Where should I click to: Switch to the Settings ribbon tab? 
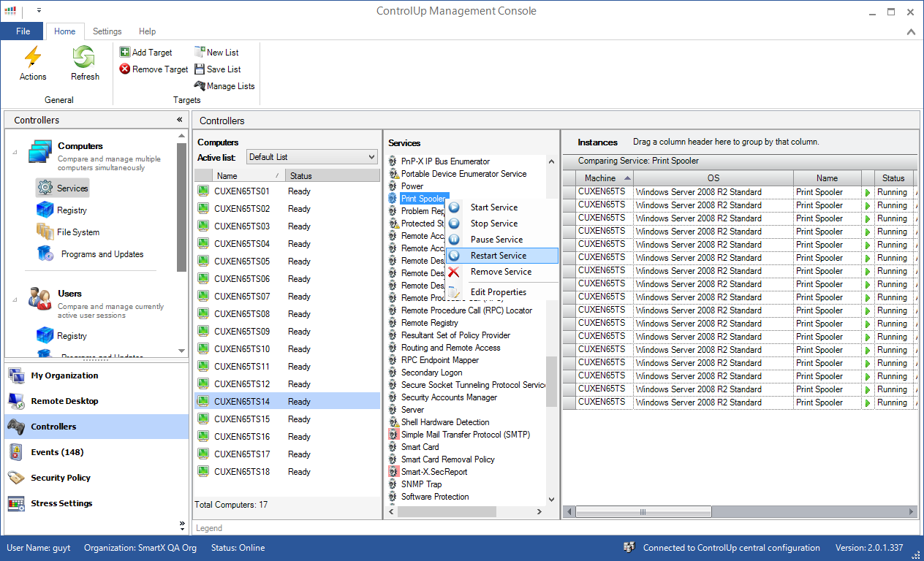click(x=107, y=31)
